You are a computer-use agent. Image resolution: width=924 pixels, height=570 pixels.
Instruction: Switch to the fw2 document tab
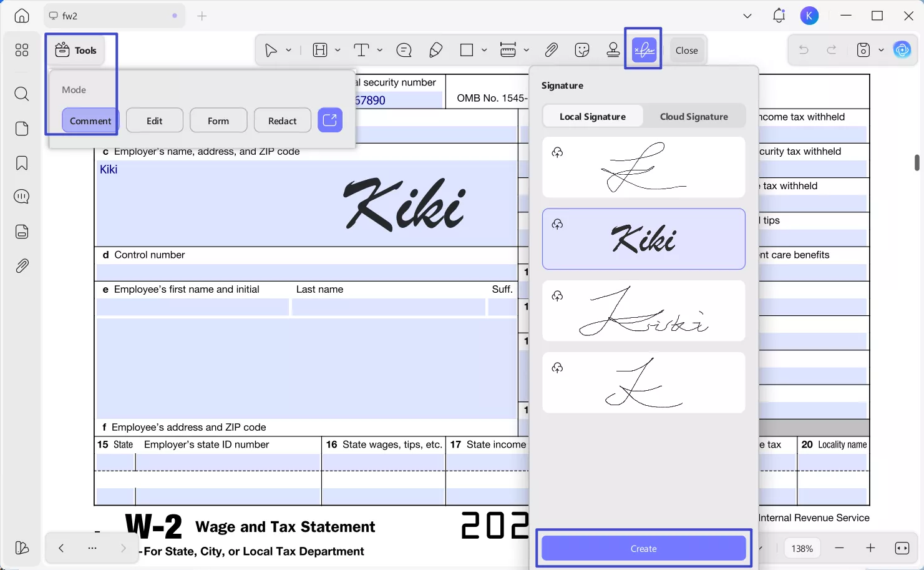coord(114,16)
